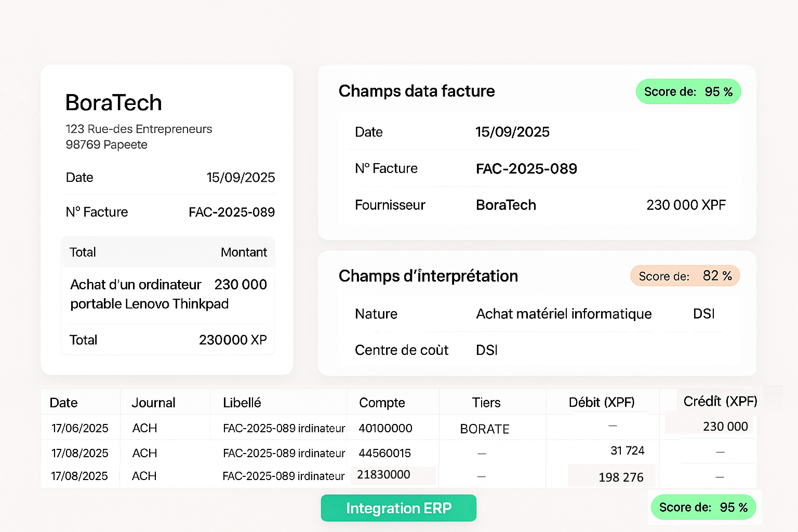Image resolution: width=798 pixels, height=532 pixels.
Task: Click the Compte column header
Action: 382,403
